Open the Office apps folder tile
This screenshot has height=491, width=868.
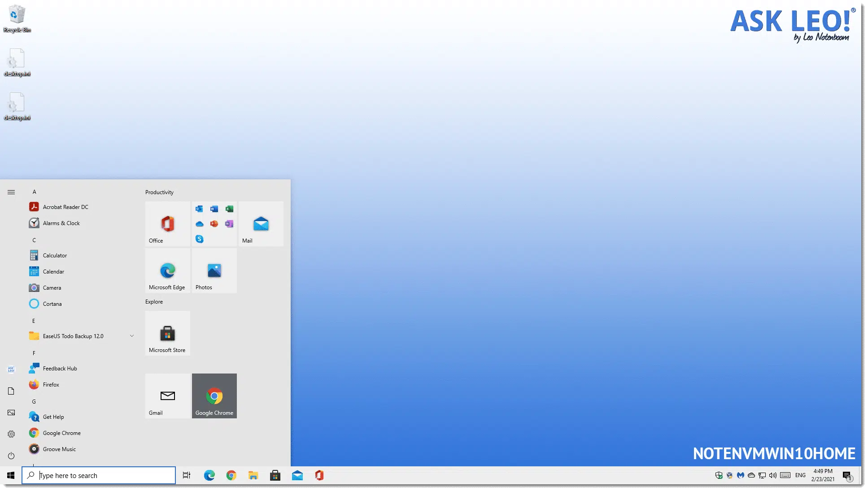pyautogui.click(x=214, y=224)
